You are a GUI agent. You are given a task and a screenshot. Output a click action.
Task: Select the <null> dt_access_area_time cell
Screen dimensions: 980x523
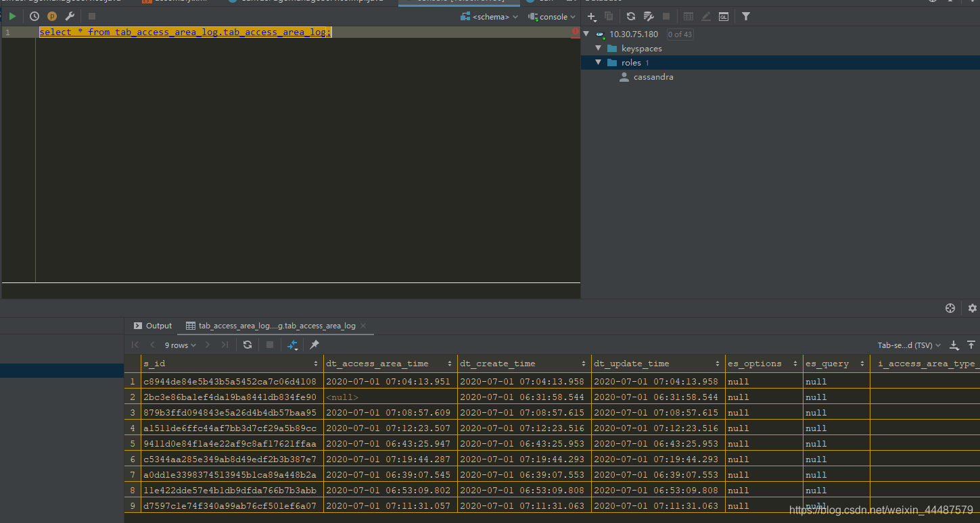(390, 397)
